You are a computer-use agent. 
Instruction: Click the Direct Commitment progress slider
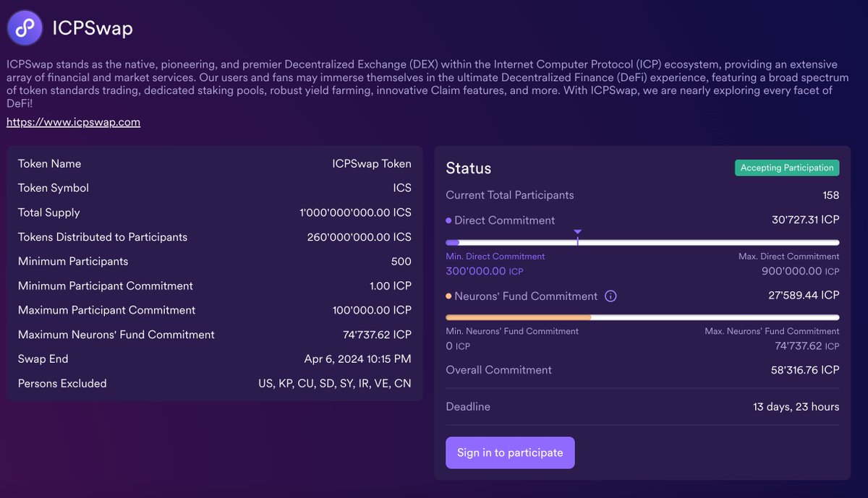(x=642, y=242)
